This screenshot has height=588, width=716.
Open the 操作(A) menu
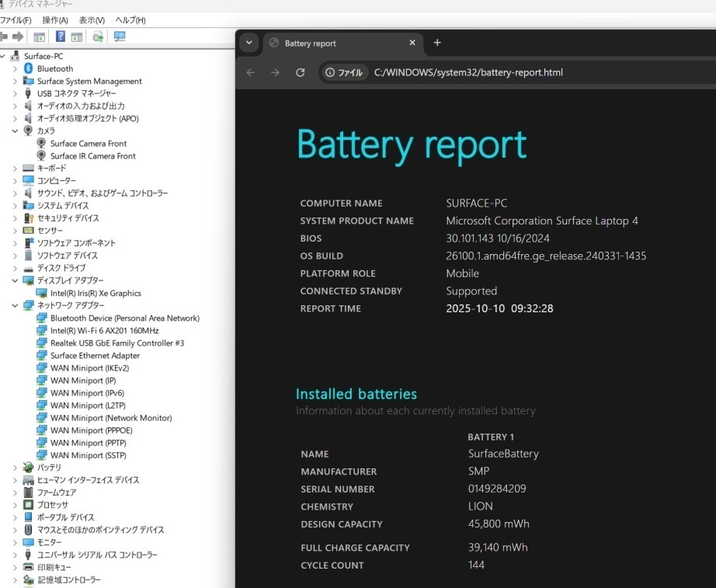point(54,19)
